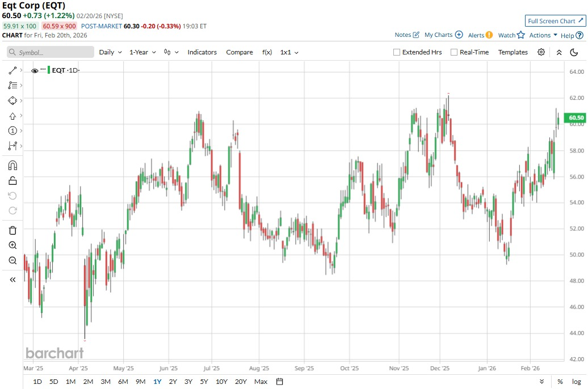This screenshot has width=588, height=389.
Task: Expand shapes tool options arrow
Action: click(21, 100)
